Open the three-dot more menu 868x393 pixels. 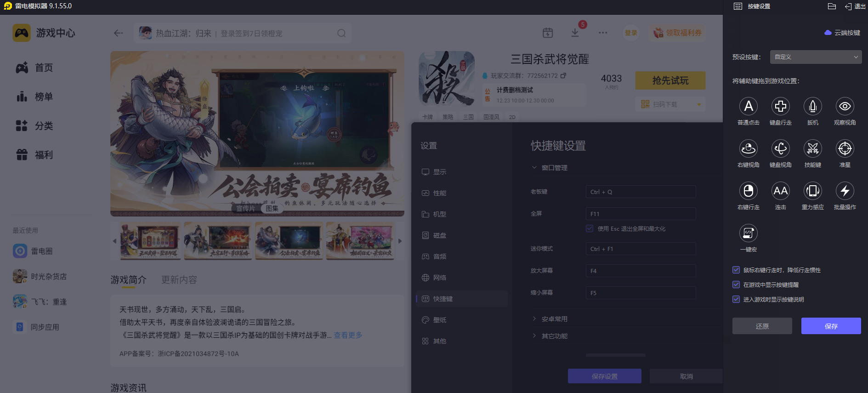(x=603, y=33)
